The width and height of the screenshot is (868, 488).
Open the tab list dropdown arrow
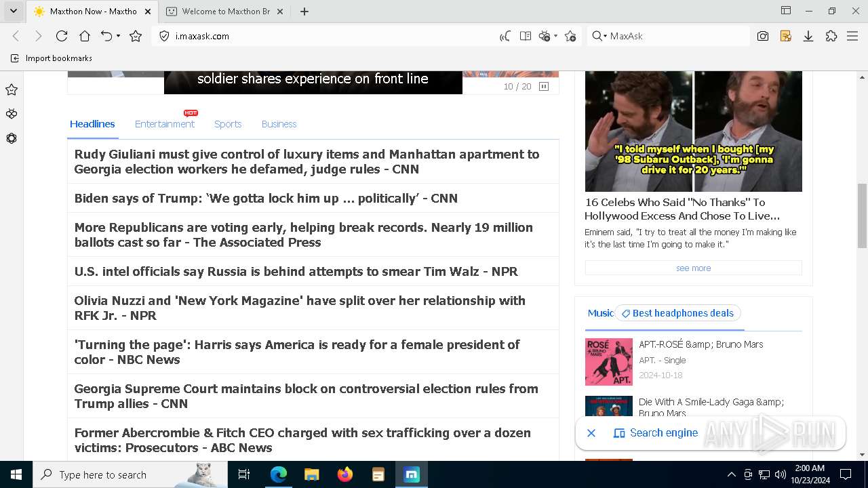pos(13,11)
